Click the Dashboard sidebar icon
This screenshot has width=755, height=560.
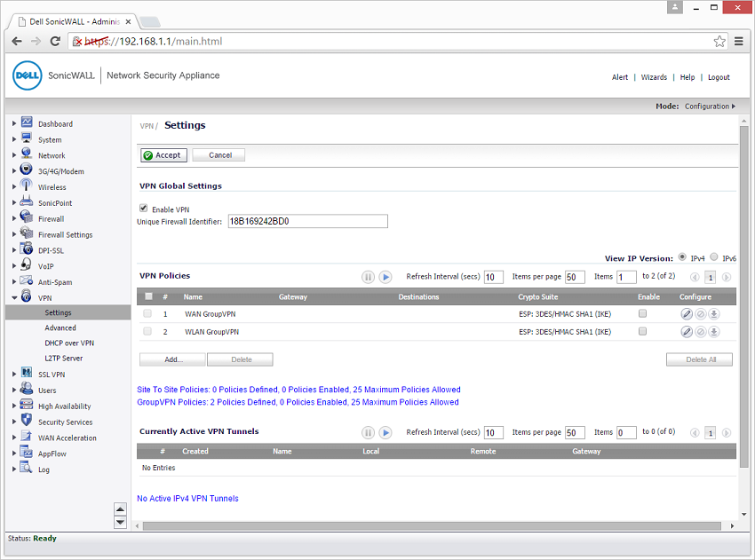pyautogui.click(x=27, y=122)
